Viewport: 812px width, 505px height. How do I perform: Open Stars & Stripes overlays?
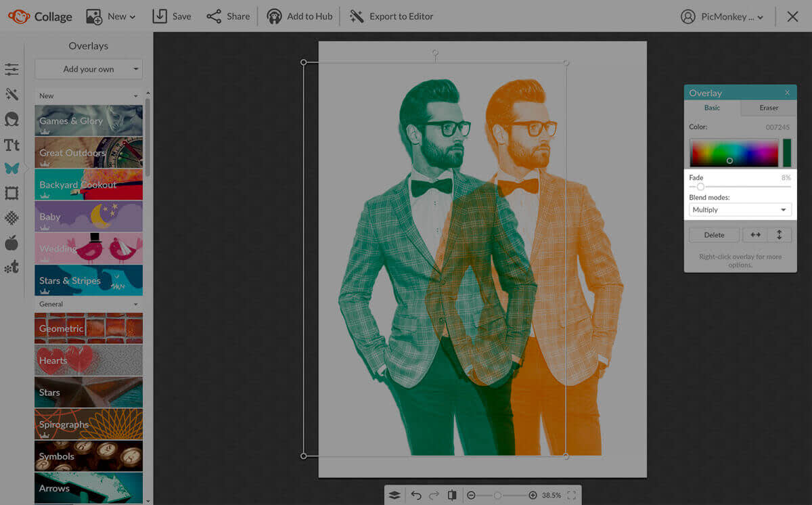pyautogui.click(x=89, y=280)
